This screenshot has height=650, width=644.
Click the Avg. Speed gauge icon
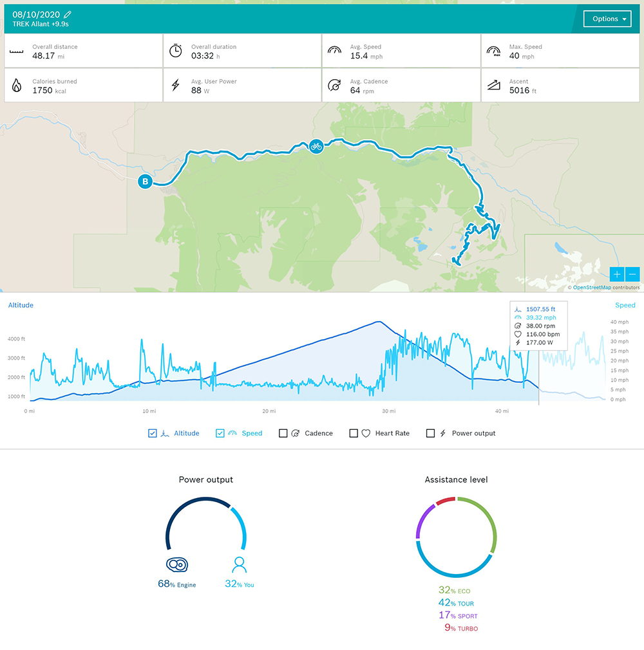click(334, 51)
